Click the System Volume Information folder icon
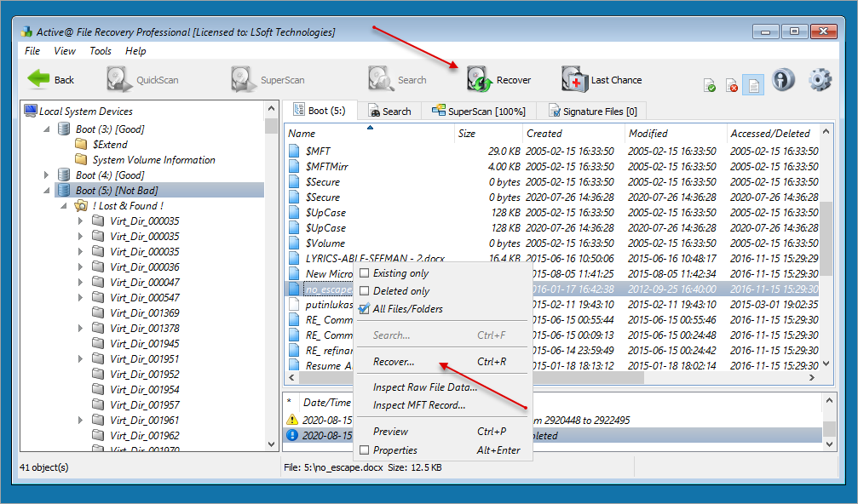 coord(81,159)
